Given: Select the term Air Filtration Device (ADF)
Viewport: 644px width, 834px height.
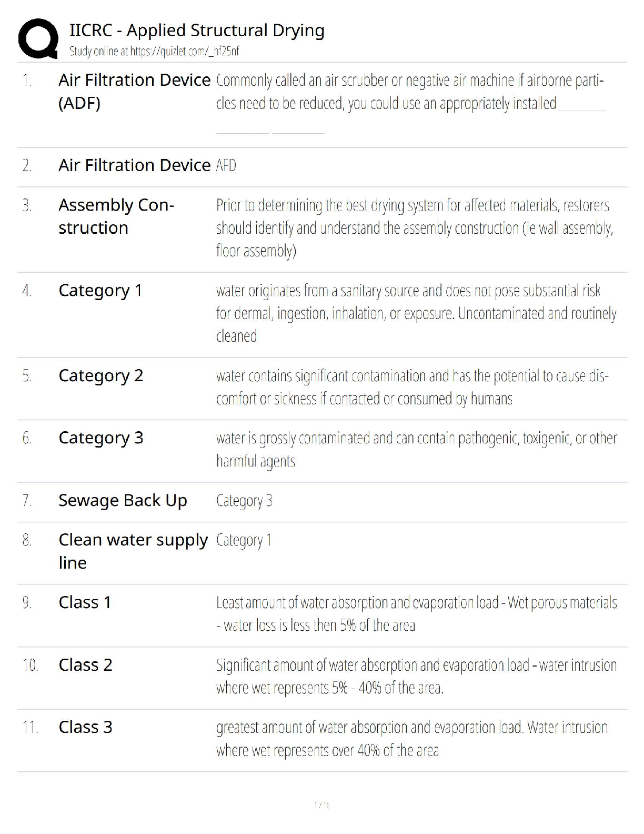Looking at the screenshot, I should [x=134, y=91].
